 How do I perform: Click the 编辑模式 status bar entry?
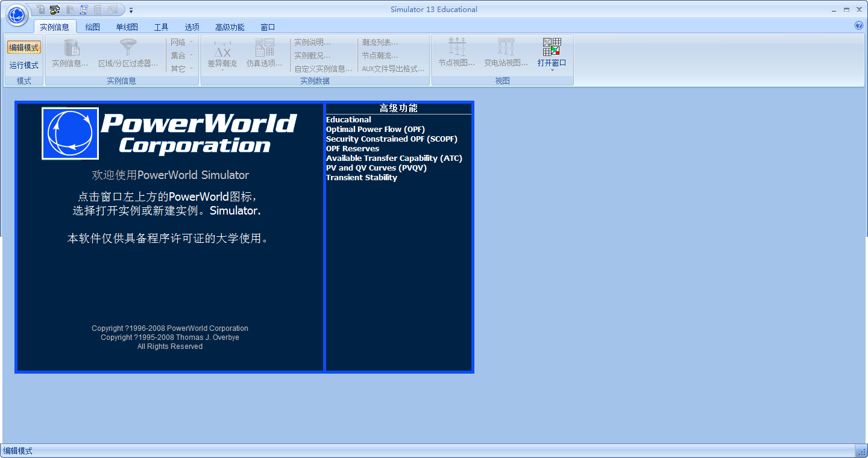pos(18,451)
